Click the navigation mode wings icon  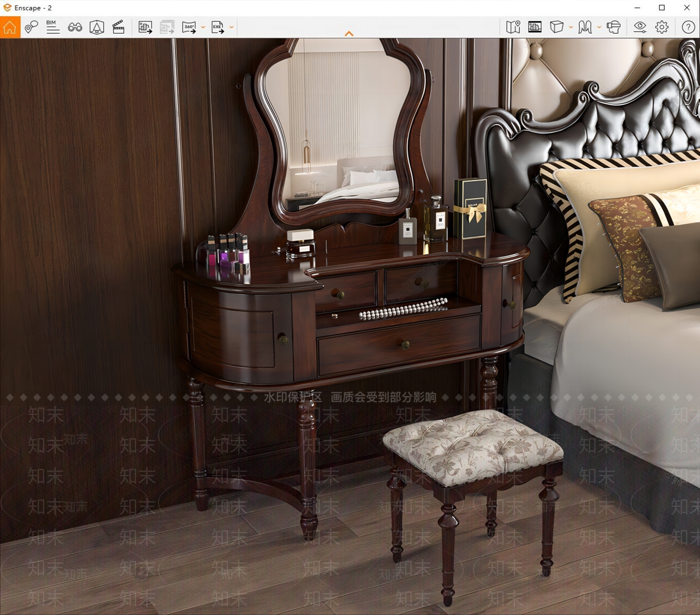pyautogui.click(x=585, y=27)
